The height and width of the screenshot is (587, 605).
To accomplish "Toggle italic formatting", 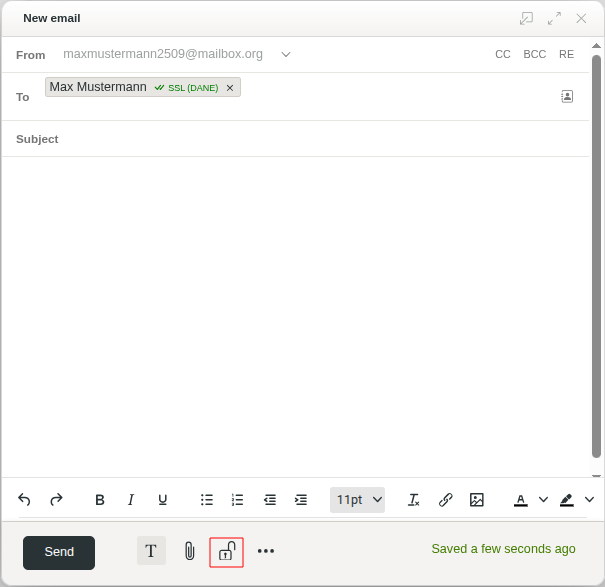I will coord(131,500).
